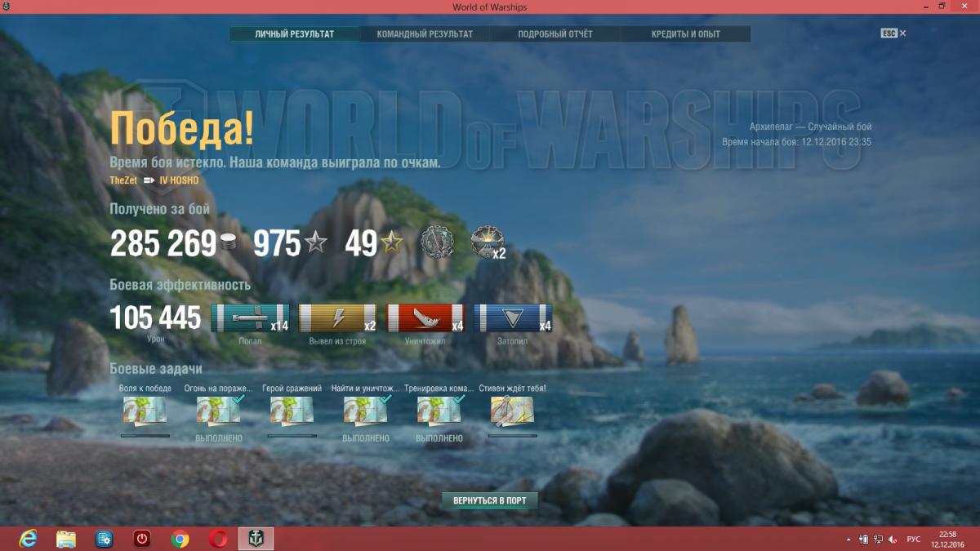This screenshot has width=980, height=551.
Task: Click ship name IV HOSHO
Action: (x=179, y=180)
